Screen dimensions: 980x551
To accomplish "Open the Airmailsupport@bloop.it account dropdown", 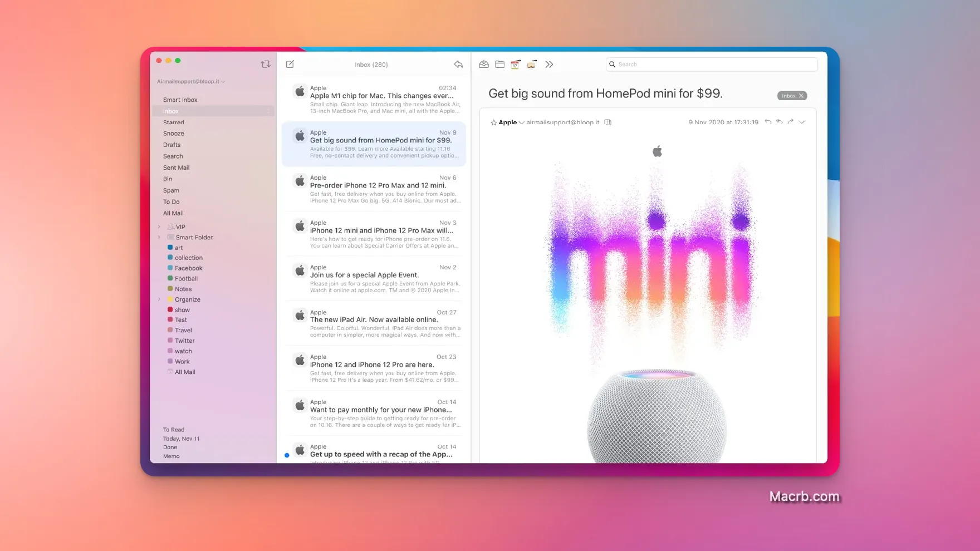I will 191,82.
